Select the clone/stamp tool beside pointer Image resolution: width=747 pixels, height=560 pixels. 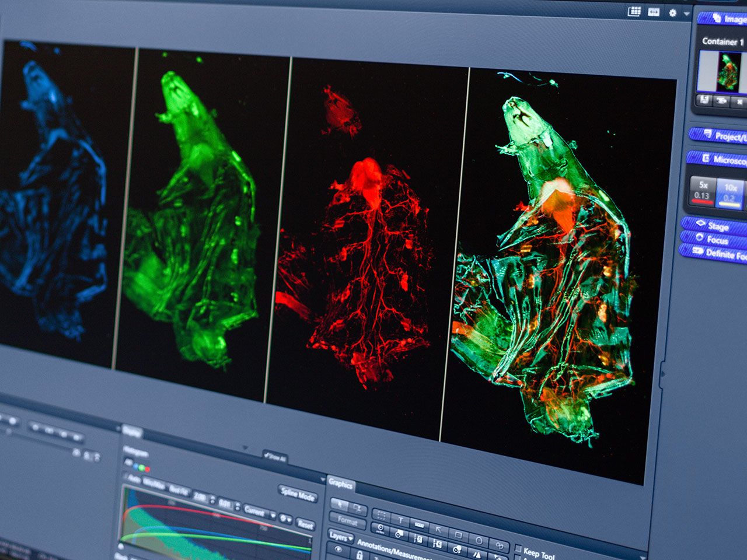(358, 508)
